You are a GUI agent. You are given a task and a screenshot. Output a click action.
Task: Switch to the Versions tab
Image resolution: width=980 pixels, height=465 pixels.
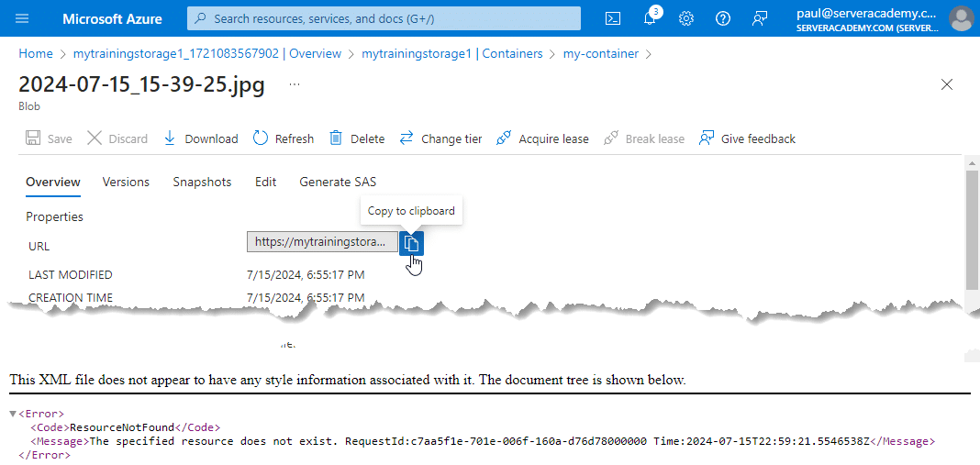click(x=126, y=182)
